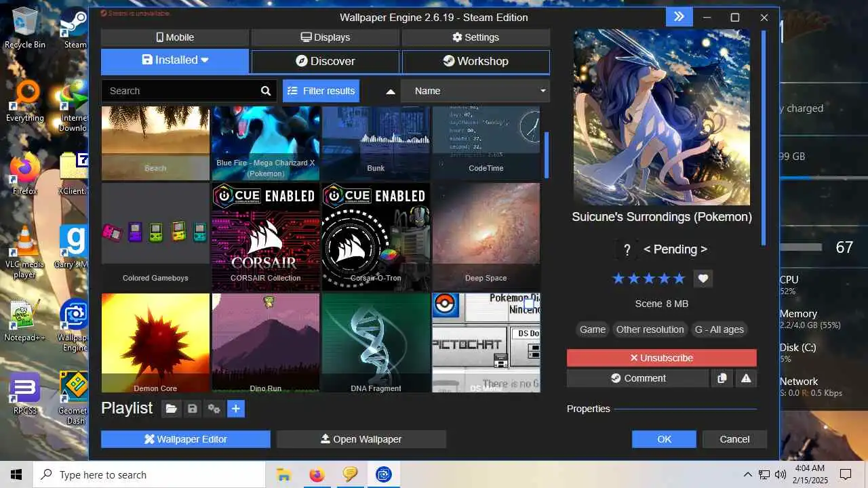
Task: Select the Bunk wallpaper
Action: [x=376, y=143]
